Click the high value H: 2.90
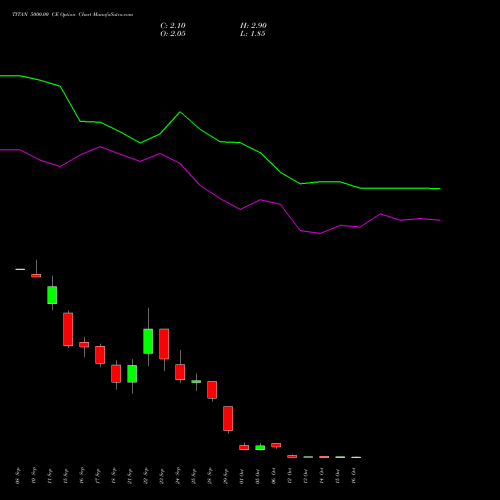Viewport: 500px width, 500px height. coord(253,26)
